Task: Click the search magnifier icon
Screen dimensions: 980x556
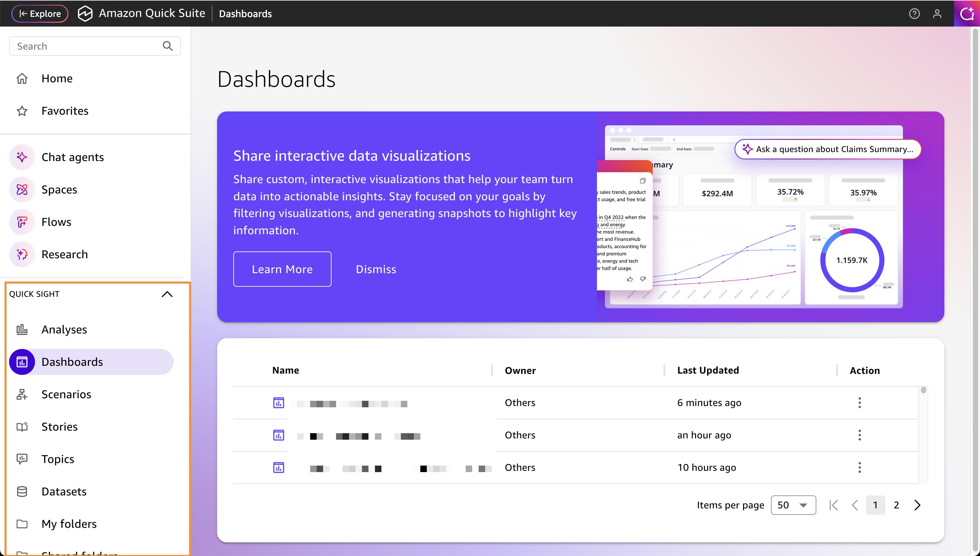Action: [168, 46]
